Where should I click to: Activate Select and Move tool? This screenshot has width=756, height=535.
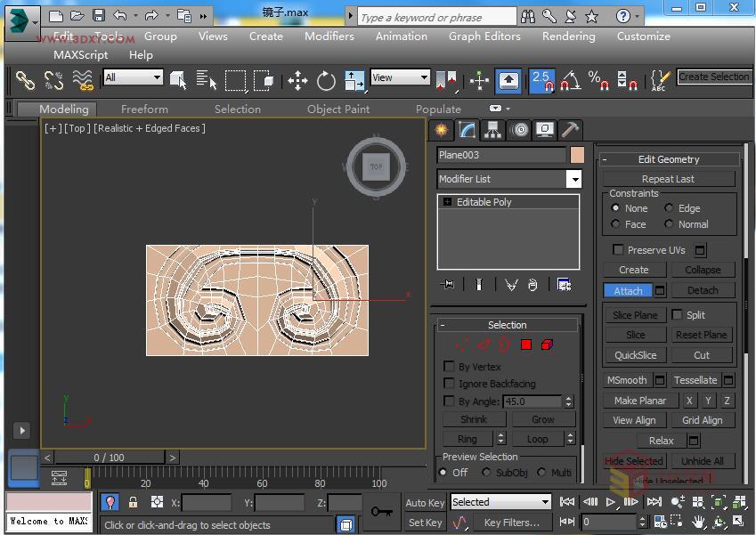(x=297, y=79)
